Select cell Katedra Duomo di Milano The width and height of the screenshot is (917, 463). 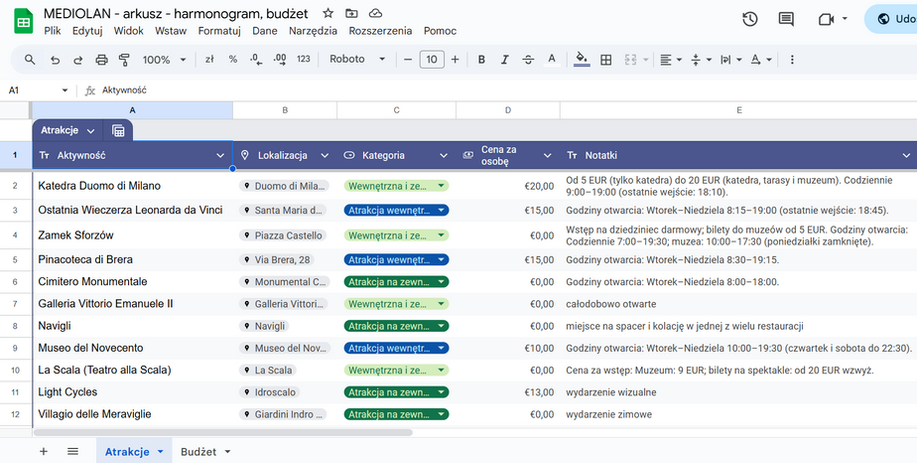(x=133, y=186)
